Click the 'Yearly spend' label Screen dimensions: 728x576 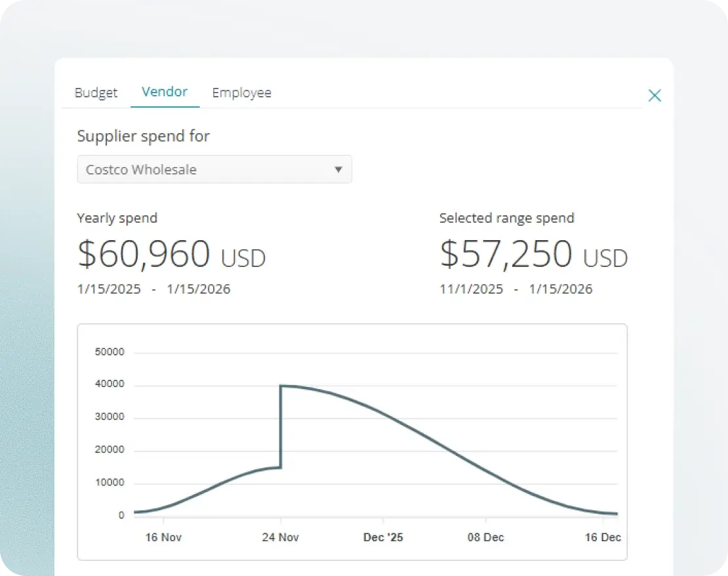pyautogui.click(x=117, y=218)
